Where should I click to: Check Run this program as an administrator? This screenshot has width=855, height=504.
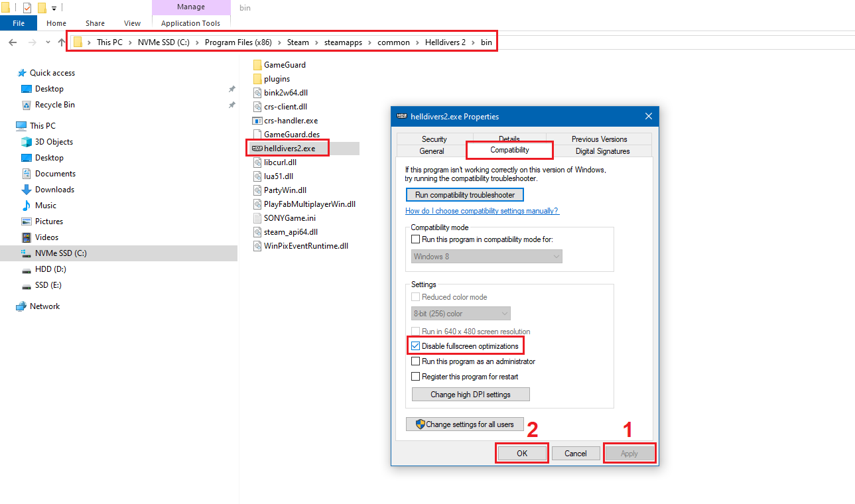tap(416, 361)
